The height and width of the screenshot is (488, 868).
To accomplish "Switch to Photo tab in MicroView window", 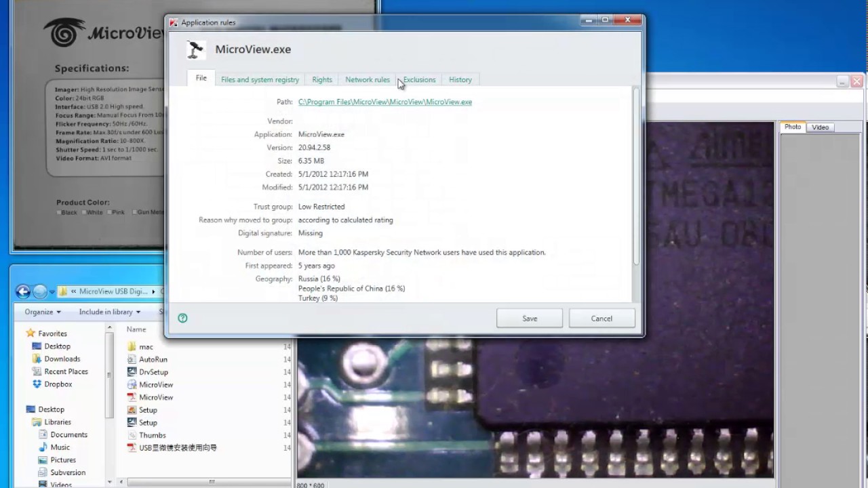I will tap(793, 127).
